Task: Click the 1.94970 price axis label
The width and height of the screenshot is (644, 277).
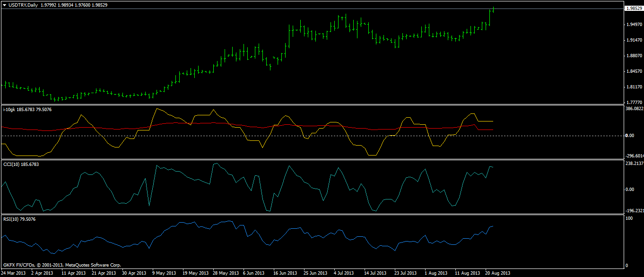Action: pos(633,24)
